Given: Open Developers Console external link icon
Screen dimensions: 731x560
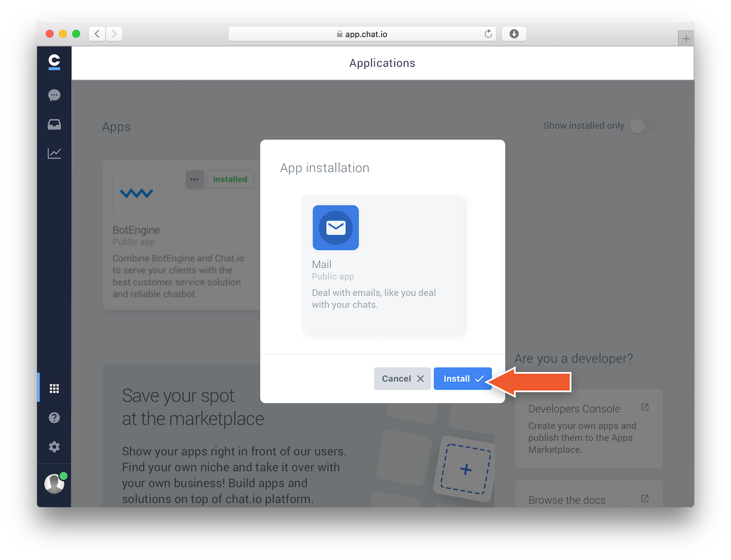Looking at the screenshot, I should (645, 407).
